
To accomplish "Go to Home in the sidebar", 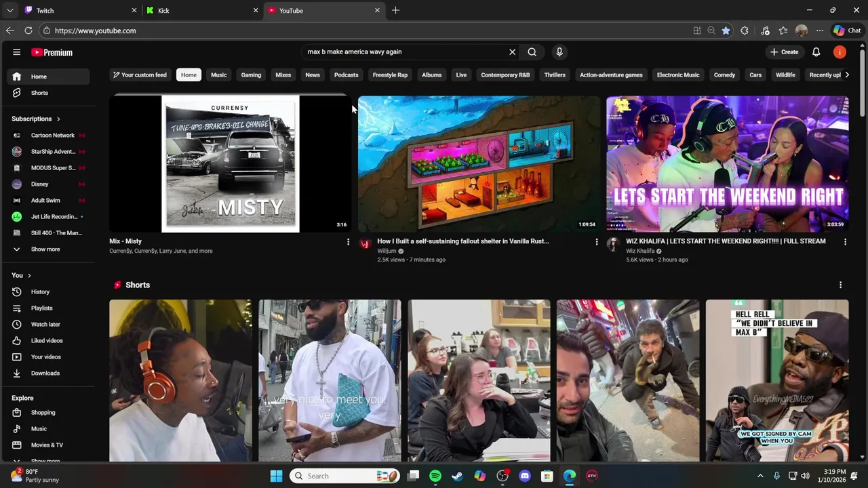I will [47, 77].
